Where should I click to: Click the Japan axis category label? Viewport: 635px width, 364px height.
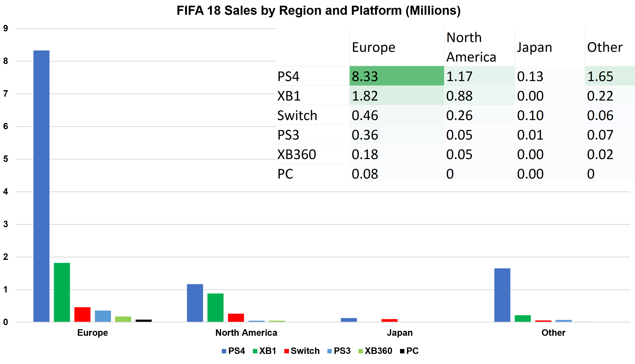coord(399,333)
